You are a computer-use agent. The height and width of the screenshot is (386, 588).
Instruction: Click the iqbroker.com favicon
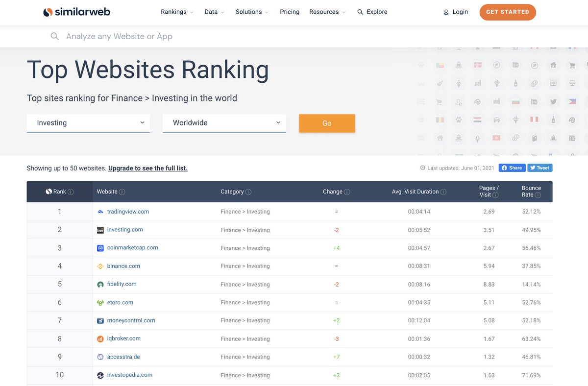tap(100, 339)
